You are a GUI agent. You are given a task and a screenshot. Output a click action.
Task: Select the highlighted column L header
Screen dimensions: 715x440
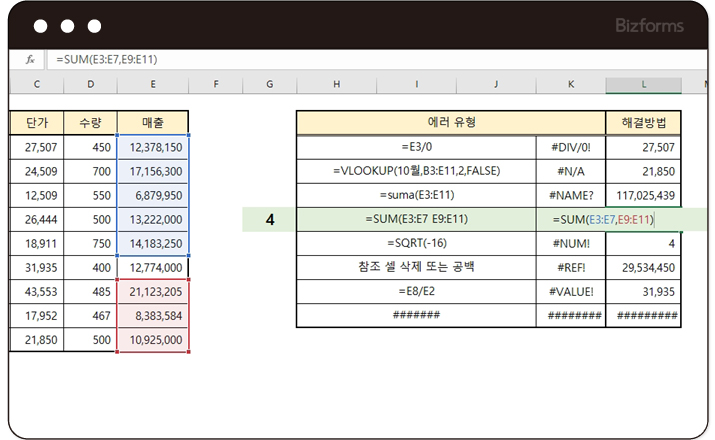(643, 84)
